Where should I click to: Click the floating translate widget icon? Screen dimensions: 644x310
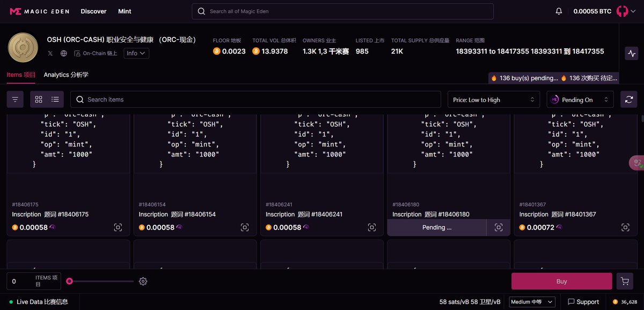(637, 163)
